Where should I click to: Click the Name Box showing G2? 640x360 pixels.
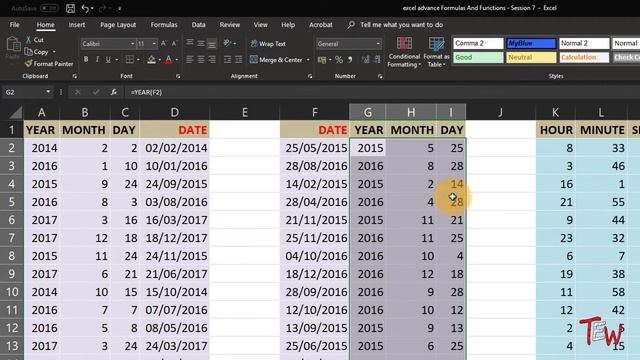[x=27, y=92]
